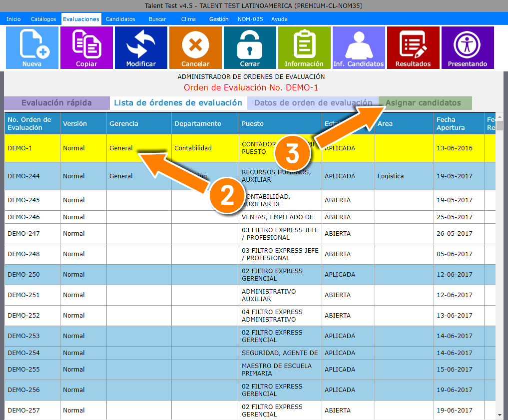Click the table scrollbar down arrow

[x=500, y=415]
